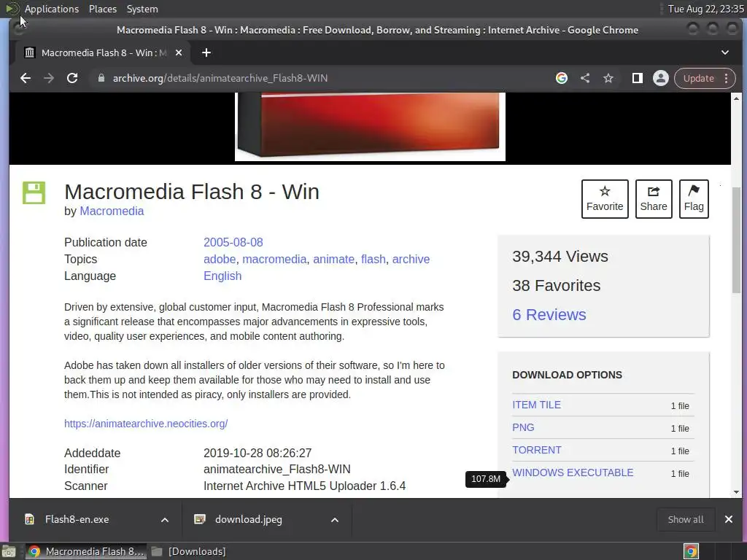Image resolution: width=747 pixels, height=560 pixels.
Task: Toggle the Chrome side panel
Action: (637, 78)
